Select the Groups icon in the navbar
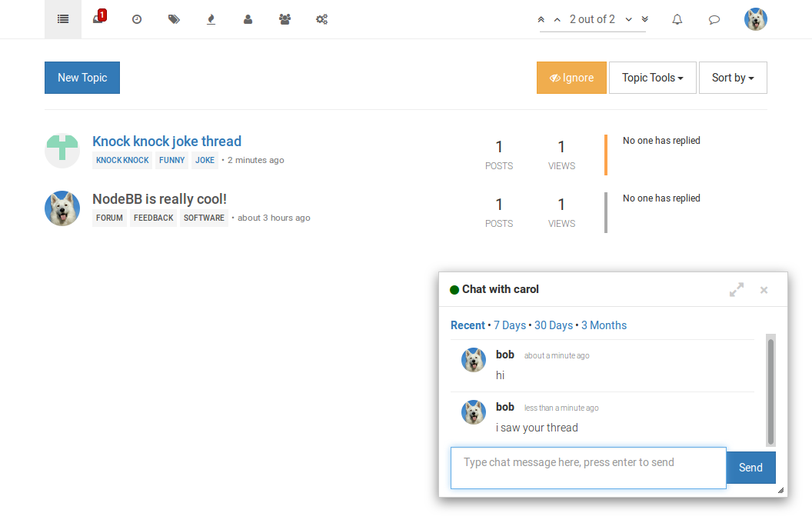812x523 pixels. [x=284, y=19]
